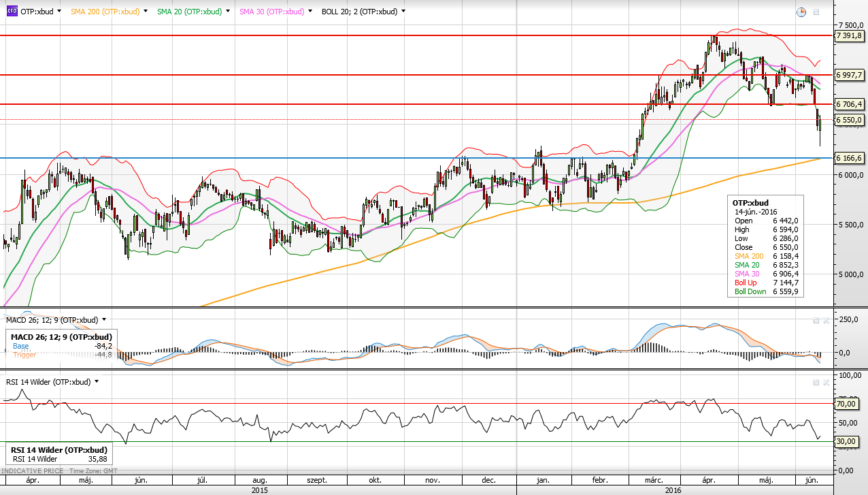Screen dimensions: 868x495
Task: Open the OTP:xbud instrument dropdown
Action: coord(59,12)
